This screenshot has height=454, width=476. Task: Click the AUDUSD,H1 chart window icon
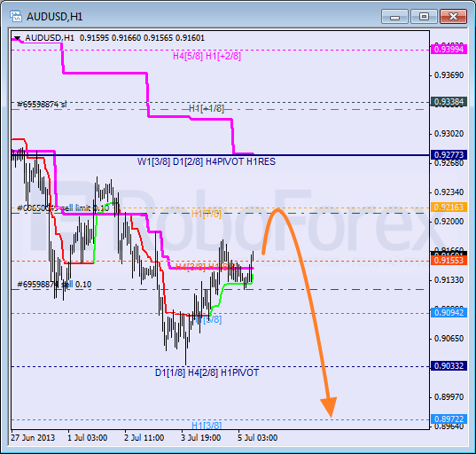[x=15, y=16]
